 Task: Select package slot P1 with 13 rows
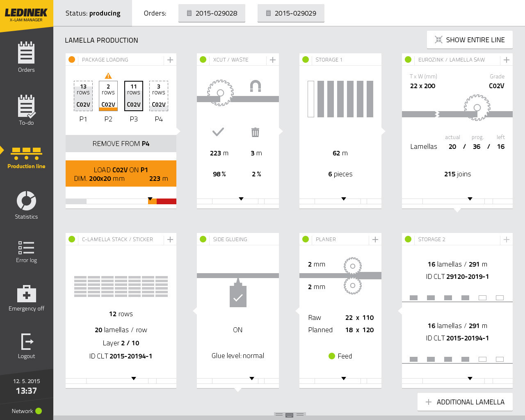[83, 96]
